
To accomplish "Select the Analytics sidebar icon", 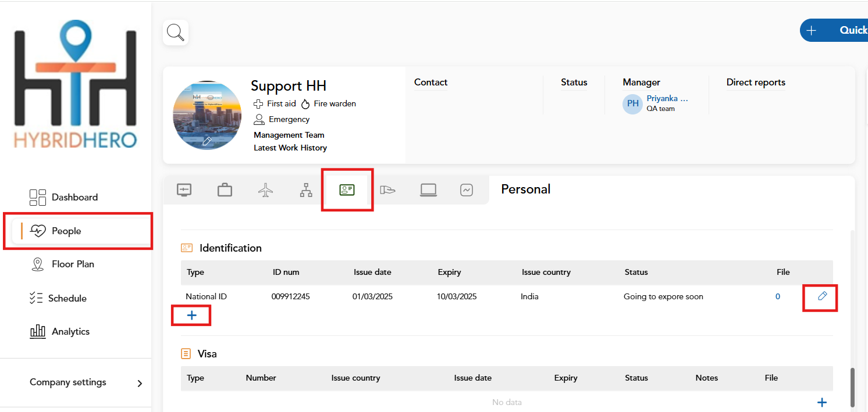I will [x=37, y=331].
